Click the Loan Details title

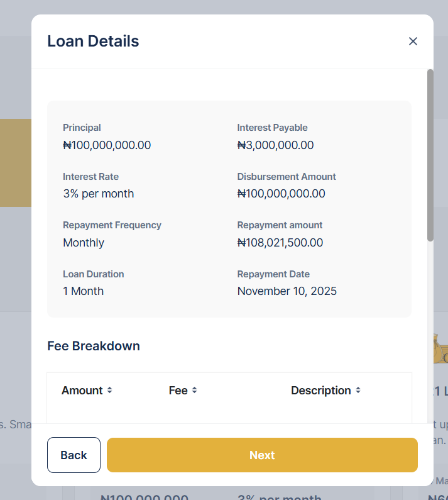[93, 42]
